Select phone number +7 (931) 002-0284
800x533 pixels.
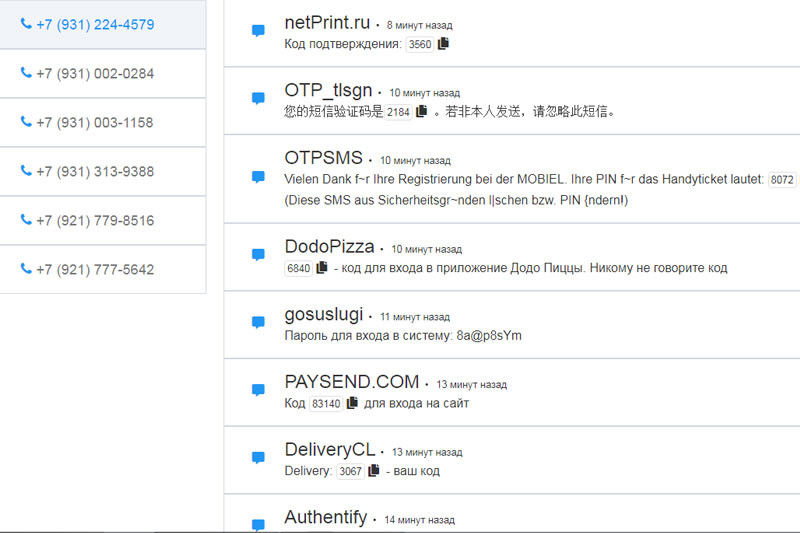coord(103,73)
